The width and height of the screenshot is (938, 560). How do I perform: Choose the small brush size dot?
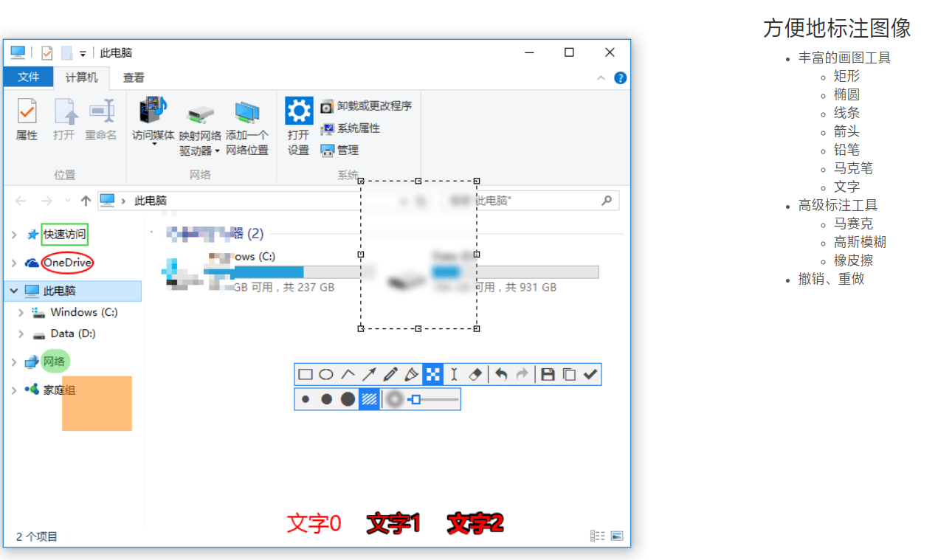point(306,400)
